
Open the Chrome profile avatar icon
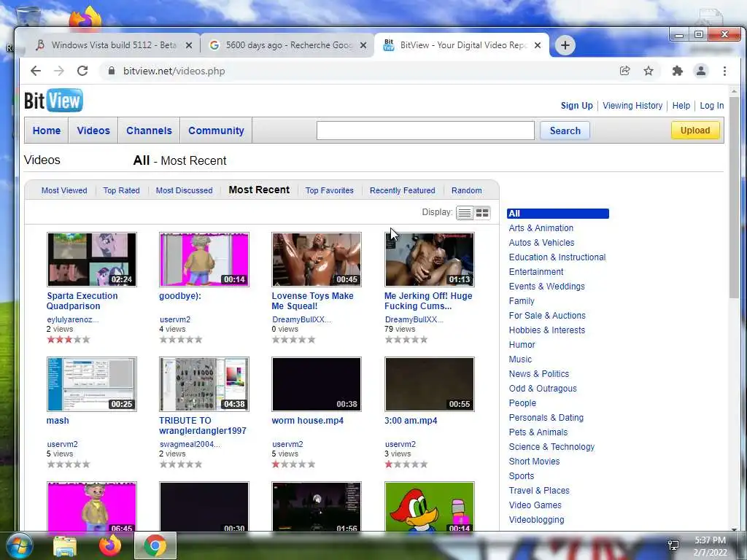(701, 71)
